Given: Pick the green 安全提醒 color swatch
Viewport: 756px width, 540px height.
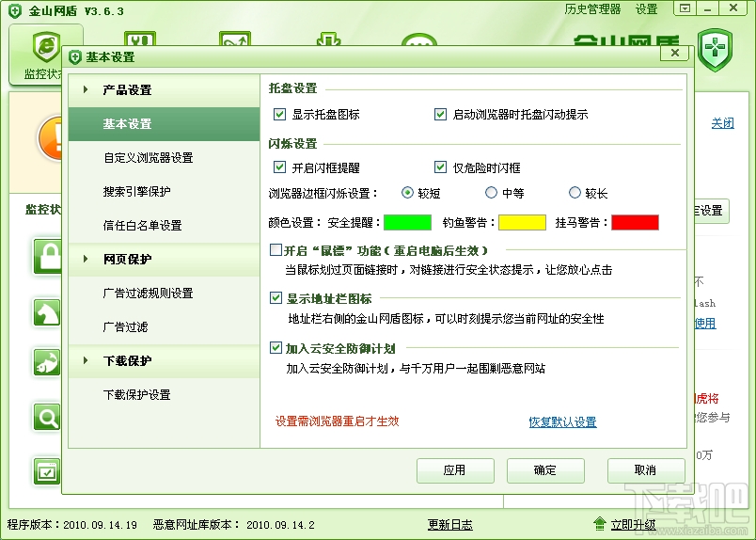Looking at the screenshot, I should (x=407, y=222).
